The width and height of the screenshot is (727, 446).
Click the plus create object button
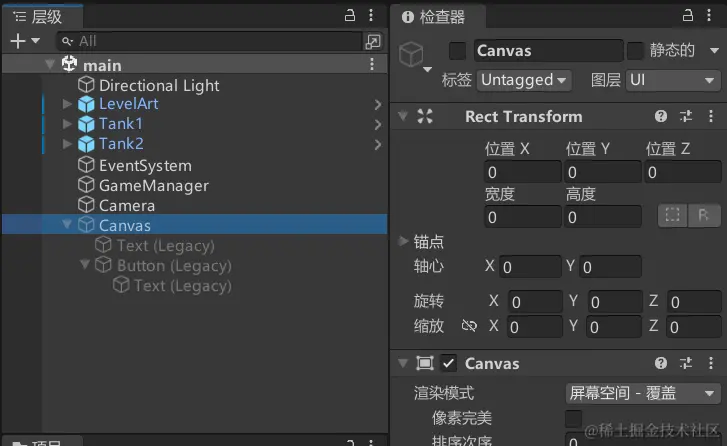[x=18, y=41]
